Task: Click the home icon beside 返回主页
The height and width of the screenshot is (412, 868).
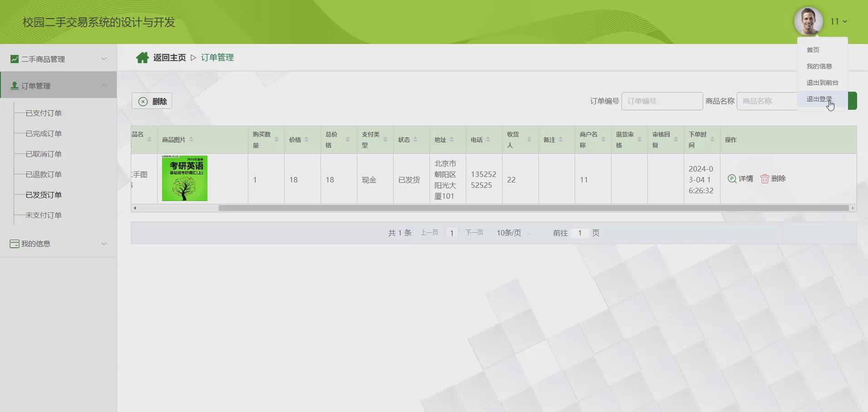Action: pos(143,58)
